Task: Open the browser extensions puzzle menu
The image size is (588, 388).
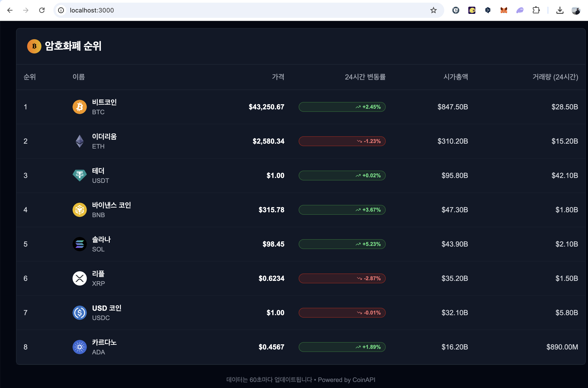Action: [536, 10]
